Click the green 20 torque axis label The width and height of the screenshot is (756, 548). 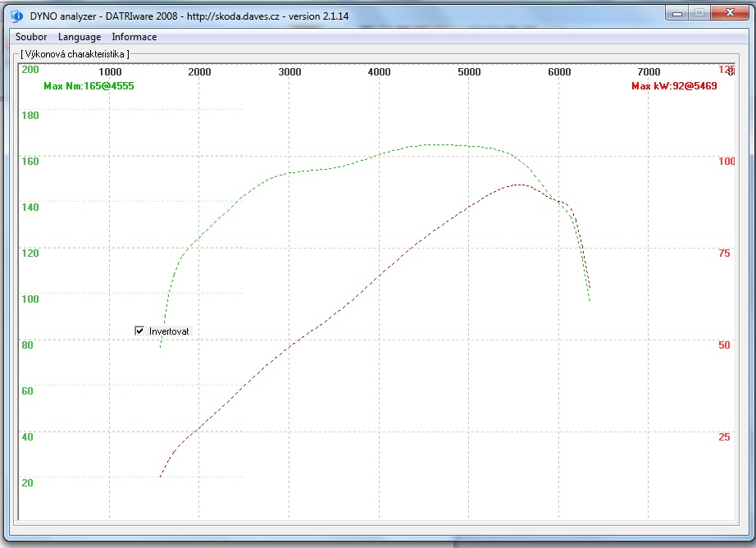click(x=27, y=482)
